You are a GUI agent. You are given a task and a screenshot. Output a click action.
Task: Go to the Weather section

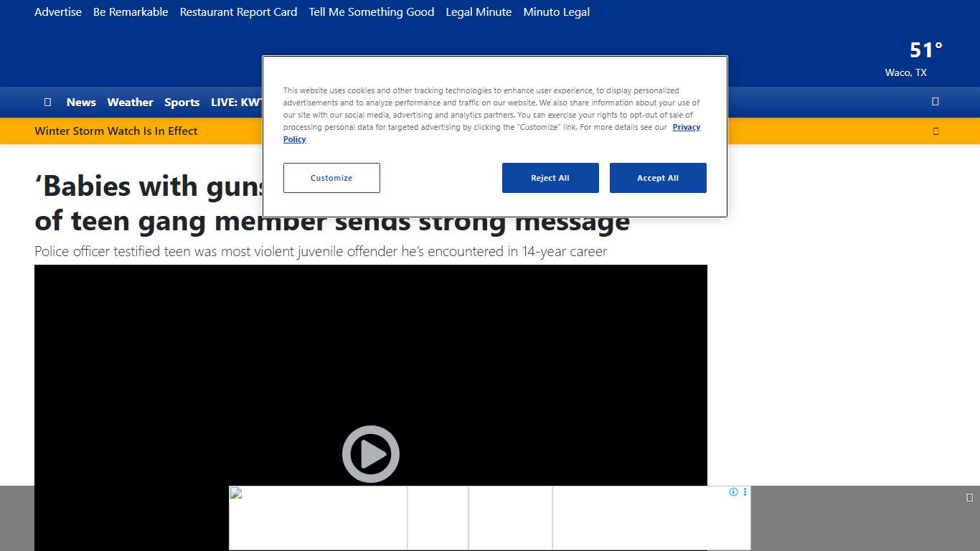point(130,103)
